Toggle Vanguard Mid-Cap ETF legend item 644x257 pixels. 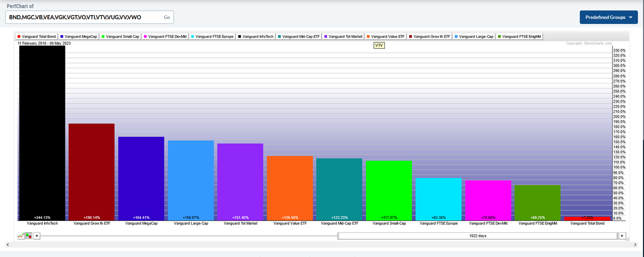click(x=300, y=36)
